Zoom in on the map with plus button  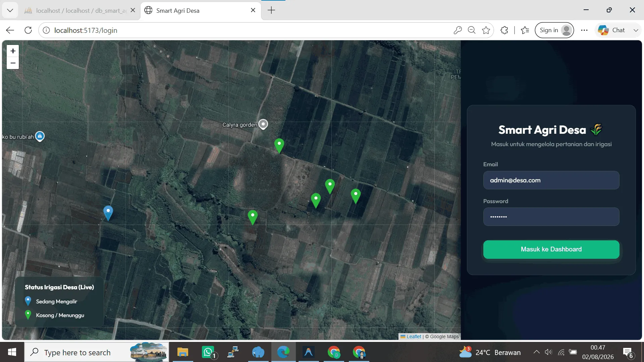coord(13,51)
